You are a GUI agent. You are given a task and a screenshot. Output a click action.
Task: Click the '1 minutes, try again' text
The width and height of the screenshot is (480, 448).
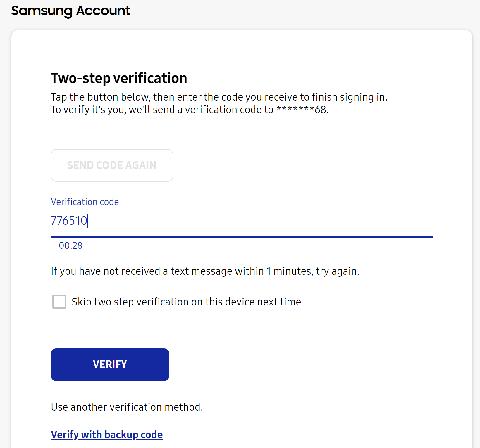click(313, 271)
